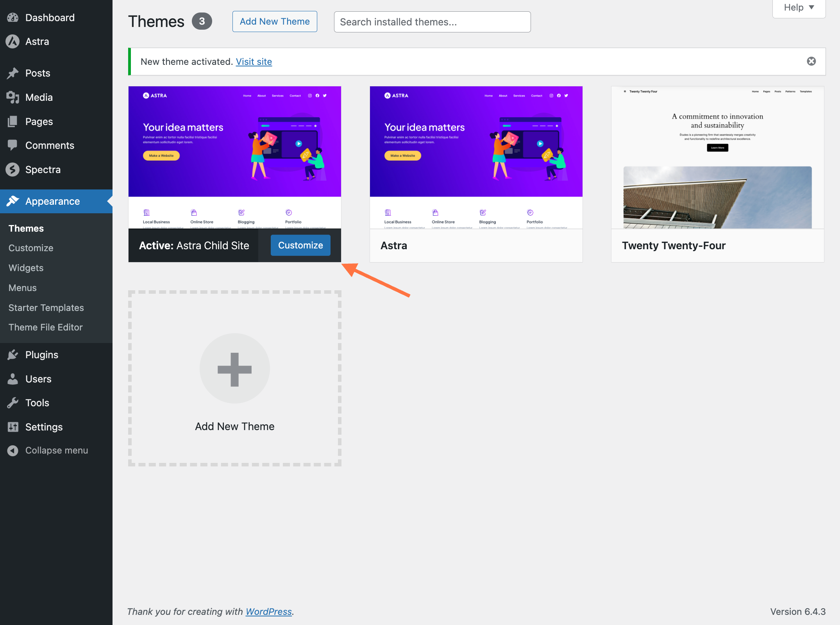
Task: Open Starter Templates submenu item
Action: click(x=46, y=308)
